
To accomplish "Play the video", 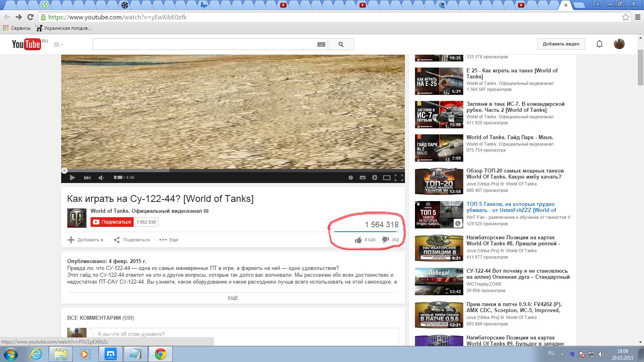I will point(72,177).
